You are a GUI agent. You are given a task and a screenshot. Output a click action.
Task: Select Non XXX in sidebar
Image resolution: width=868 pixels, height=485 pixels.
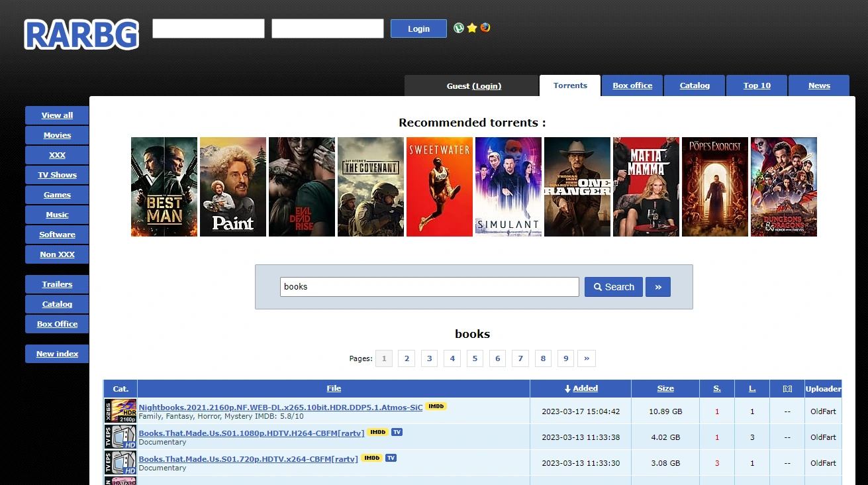tap(57, 254)
